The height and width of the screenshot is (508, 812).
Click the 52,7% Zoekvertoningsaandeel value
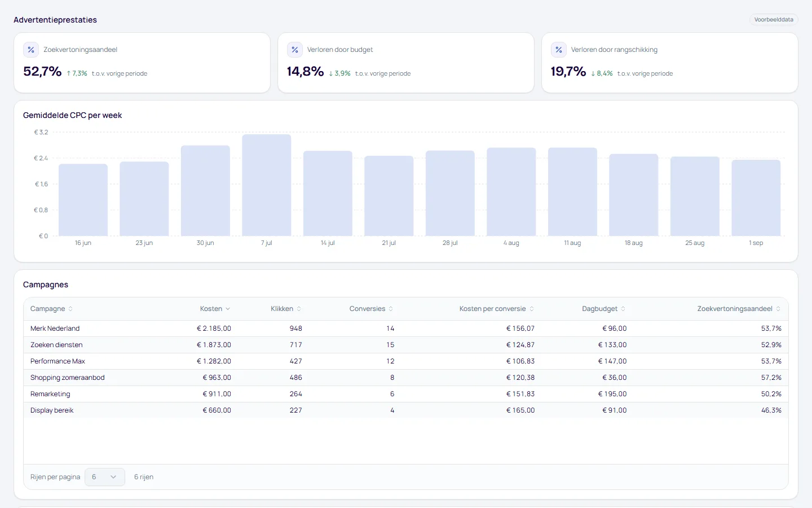tap(42, 72)
